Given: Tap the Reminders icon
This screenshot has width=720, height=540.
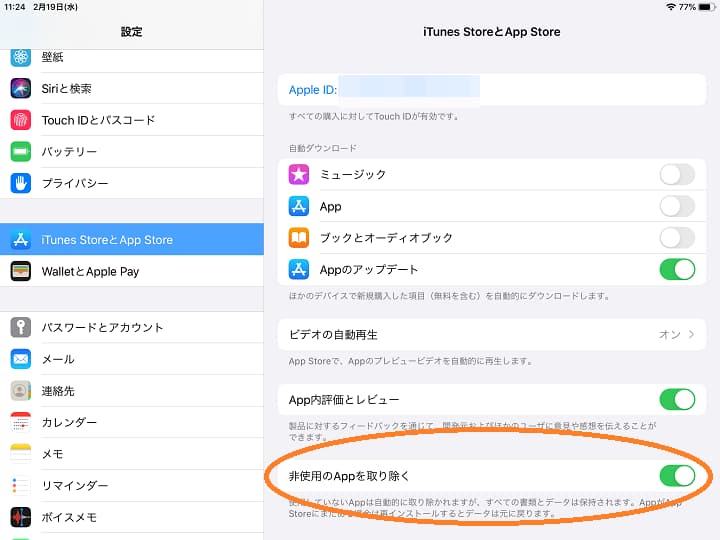Looking at the screenshot, I should [21, 485].
